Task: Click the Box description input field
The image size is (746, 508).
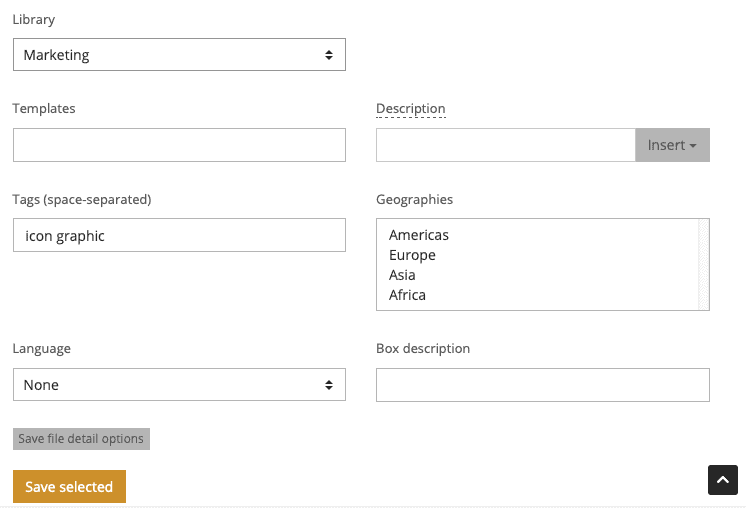Action: pos(543,385)
